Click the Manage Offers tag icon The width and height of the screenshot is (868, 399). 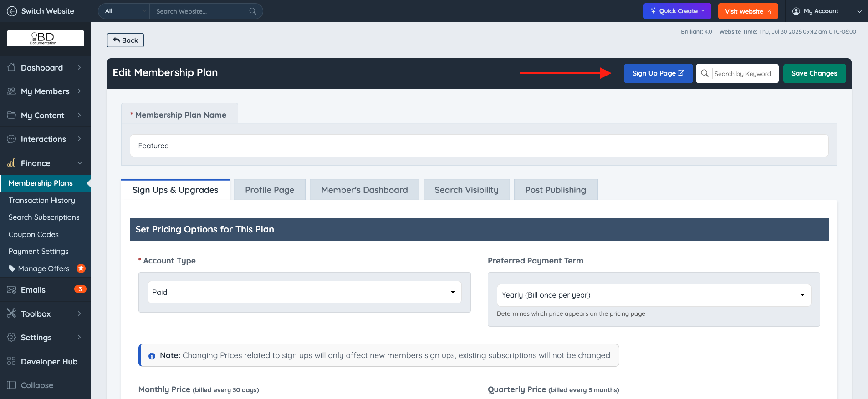click(x=12, y=268)
